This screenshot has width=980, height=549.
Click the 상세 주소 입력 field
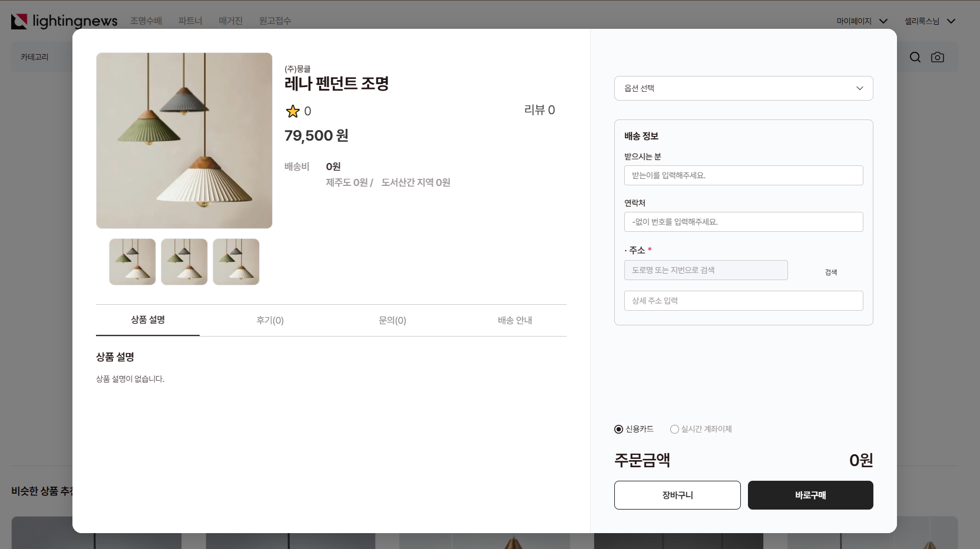(x=743, y=301)
